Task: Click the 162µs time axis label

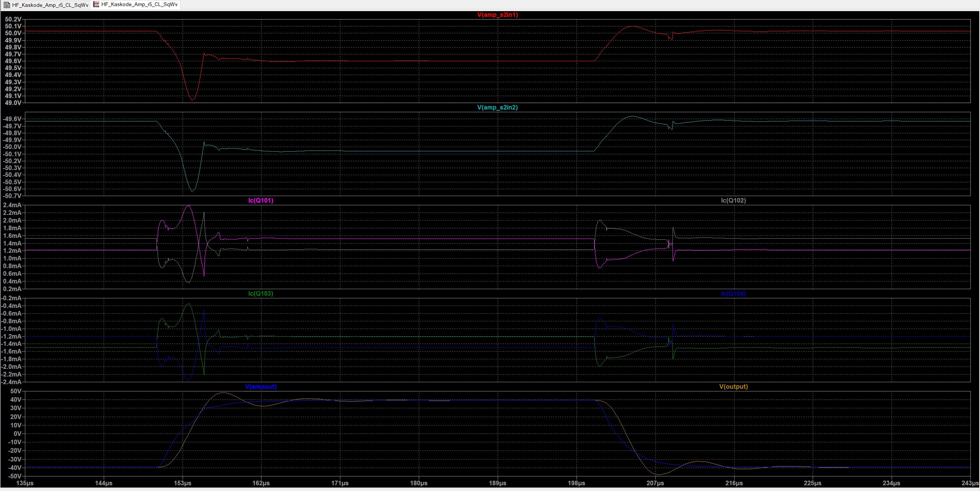Action: [261, 483]
